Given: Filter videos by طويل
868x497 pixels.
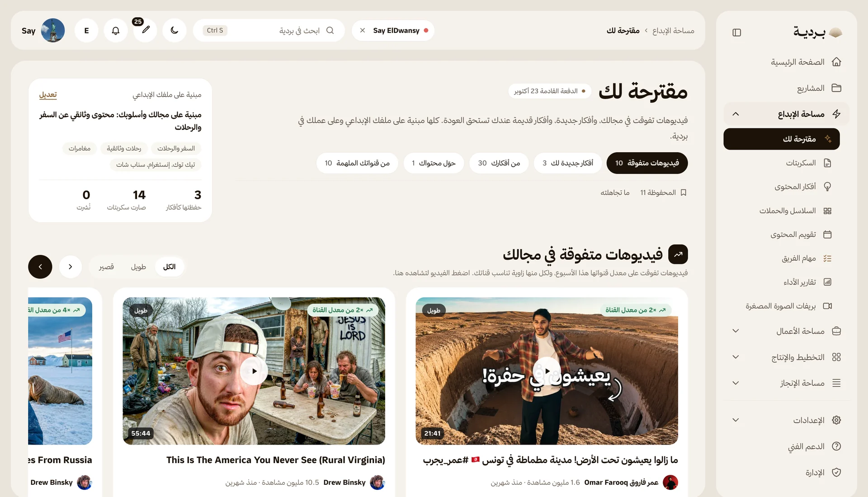Looking at the screenshot, I should (x=138, y=267).
